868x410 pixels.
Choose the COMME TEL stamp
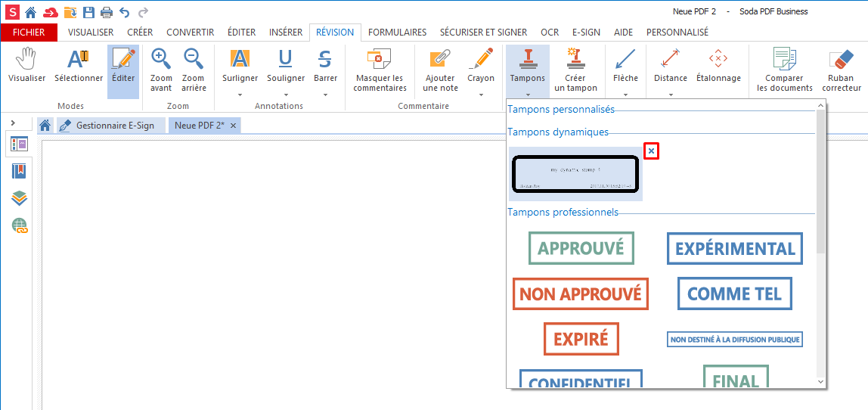(x=735, y=293)
